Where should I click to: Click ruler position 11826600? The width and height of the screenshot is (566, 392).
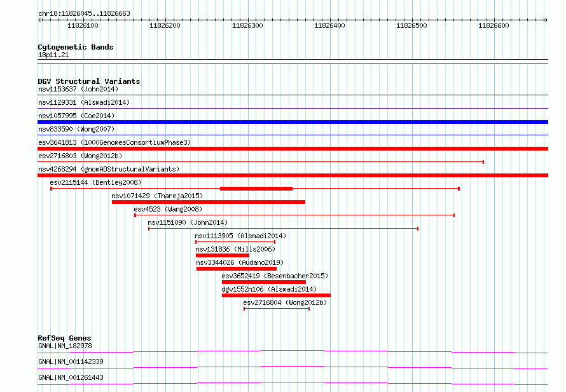coord(494,25)
